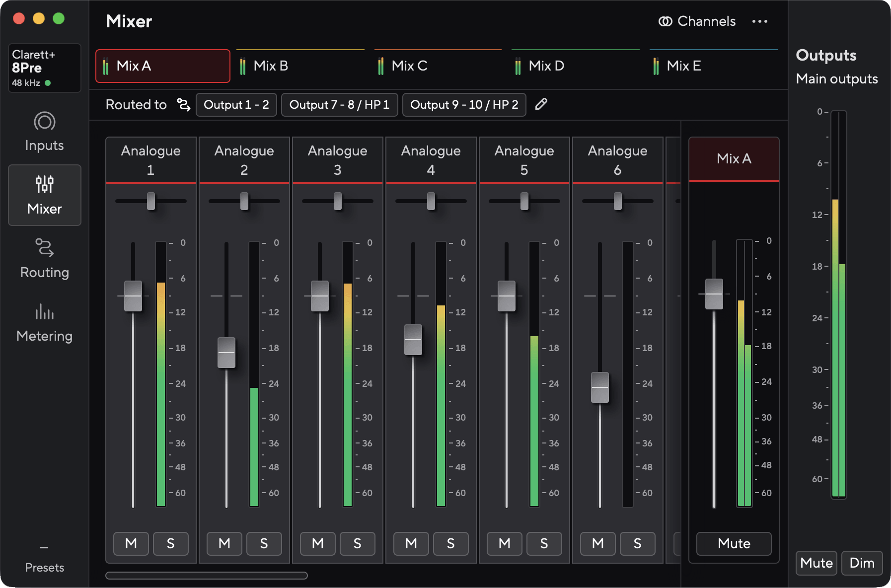Viewport: 891px width, 588px height.
Task: Solo Analogue 5 channel
Action: 544,544
